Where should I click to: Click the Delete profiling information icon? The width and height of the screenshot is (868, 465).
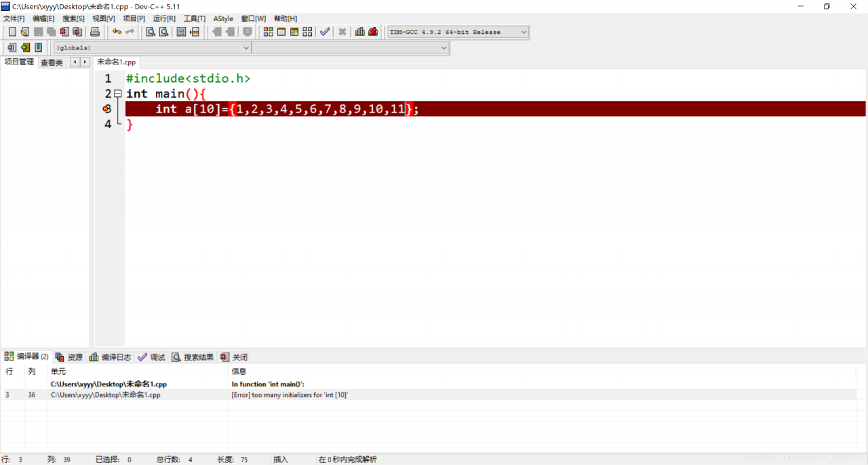(x=373, y=32)
